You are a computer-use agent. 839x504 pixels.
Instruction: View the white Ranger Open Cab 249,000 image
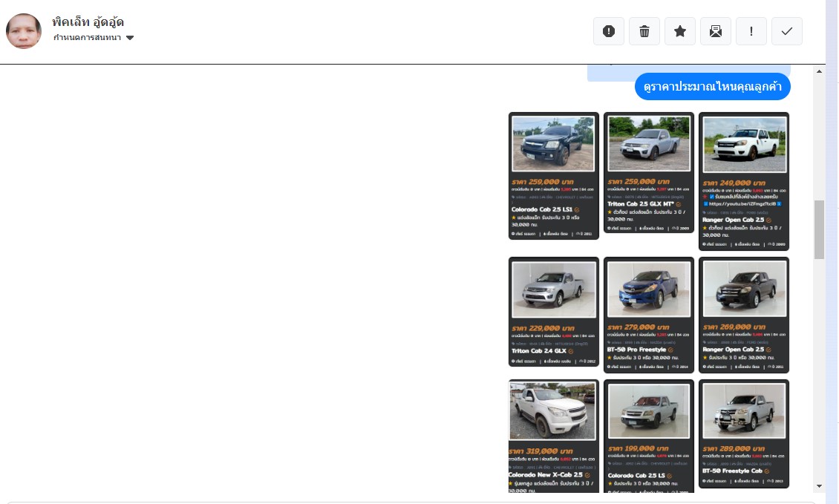pyautogui.click(x=744, y=181)
